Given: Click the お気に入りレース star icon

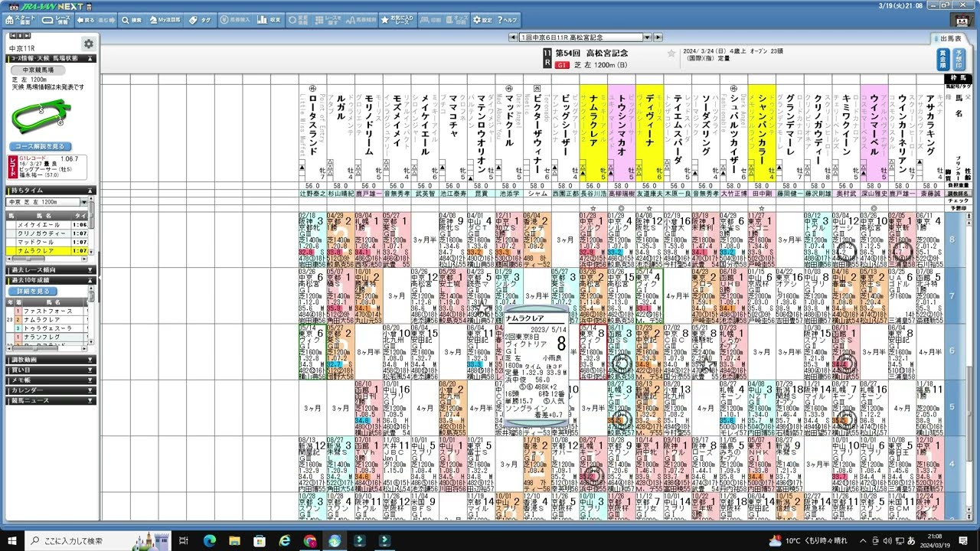Looking at the screenshot, I should point(397,19).
